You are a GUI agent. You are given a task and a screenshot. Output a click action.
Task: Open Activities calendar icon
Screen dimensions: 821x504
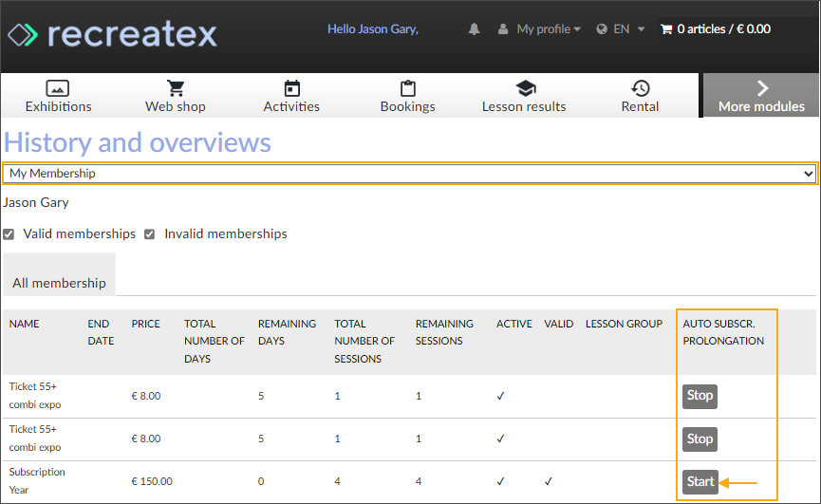291,88
